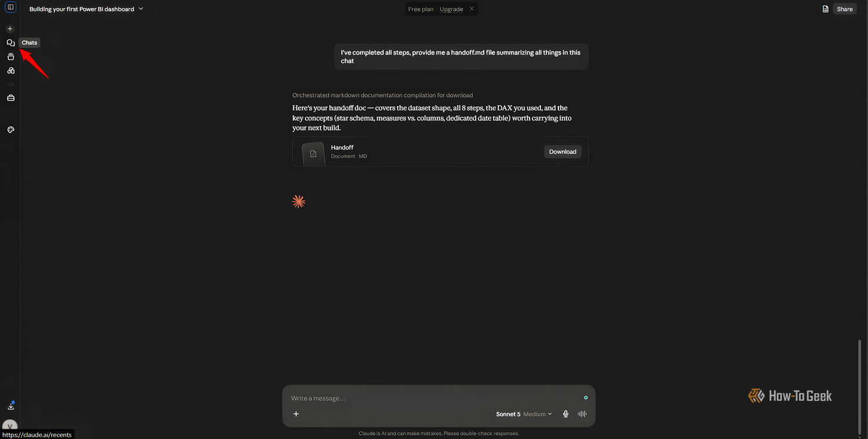Open the Sonnet 5 model selector

coord(508,414)
